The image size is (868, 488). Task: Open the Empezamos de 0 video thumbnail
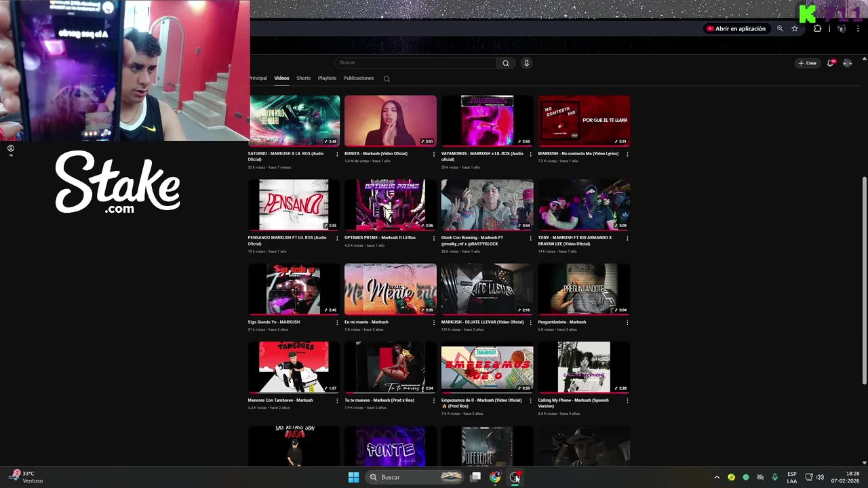pyautogui.click(x=488, y=367)
